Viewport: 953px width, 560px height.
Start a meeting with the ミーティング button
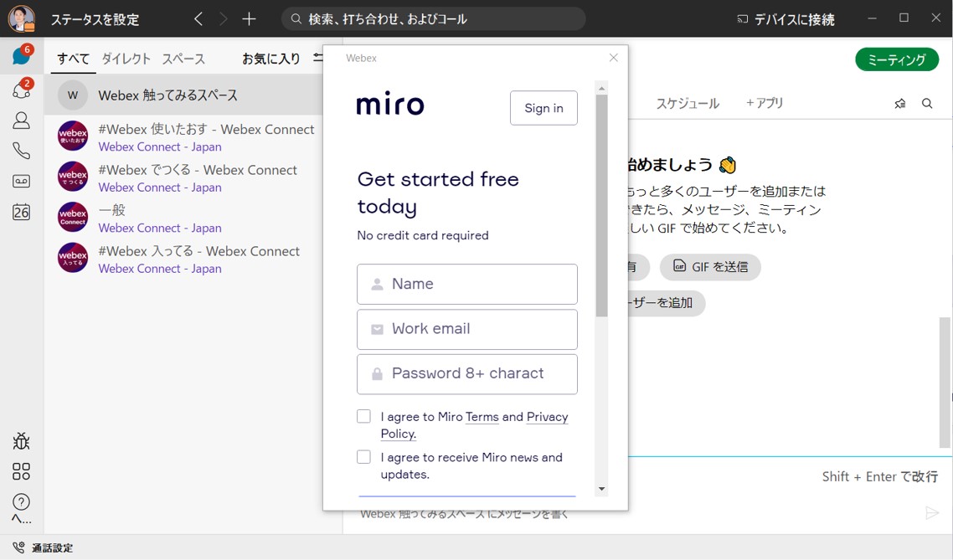(x=897, y=59)
